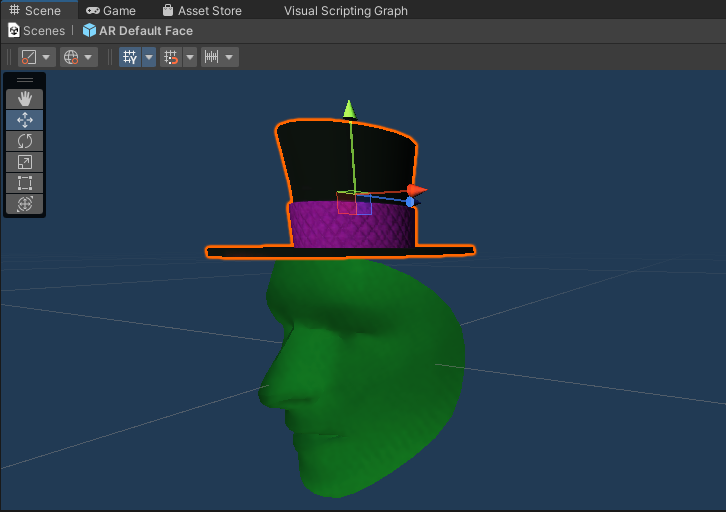The image size is (726, 512).
Task: Select the Rotate tool
Action: tap(25, 141)
